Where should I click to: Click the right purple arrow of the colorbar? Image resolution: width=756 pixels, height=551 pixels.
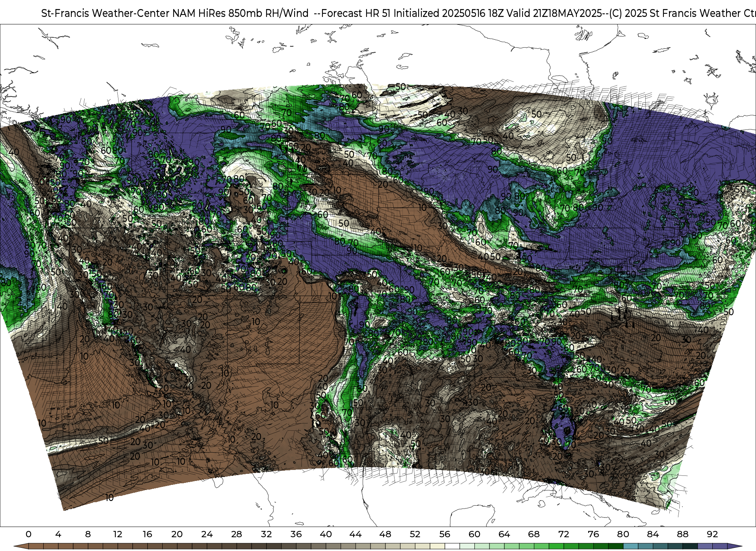735,546
